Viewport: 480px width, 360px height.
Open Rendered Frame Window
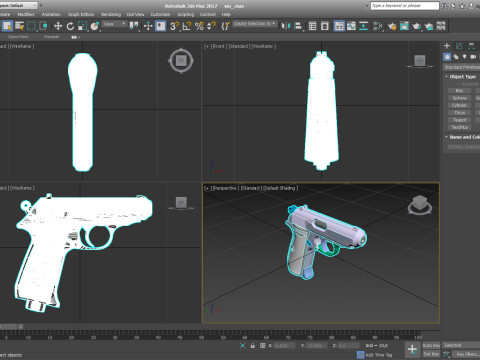click(404, 26)
